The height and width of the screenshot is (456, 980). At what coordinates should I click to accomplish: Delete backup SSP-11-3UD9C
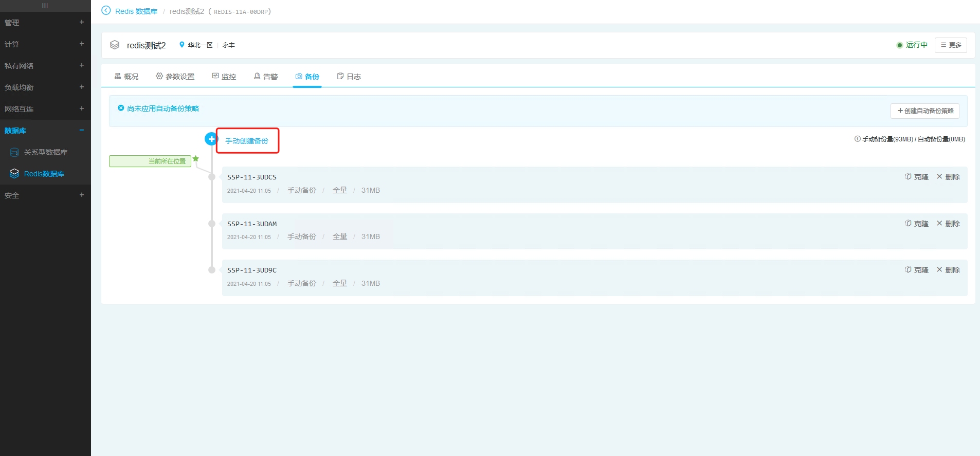pyautogui.click(x=948, y=270)
